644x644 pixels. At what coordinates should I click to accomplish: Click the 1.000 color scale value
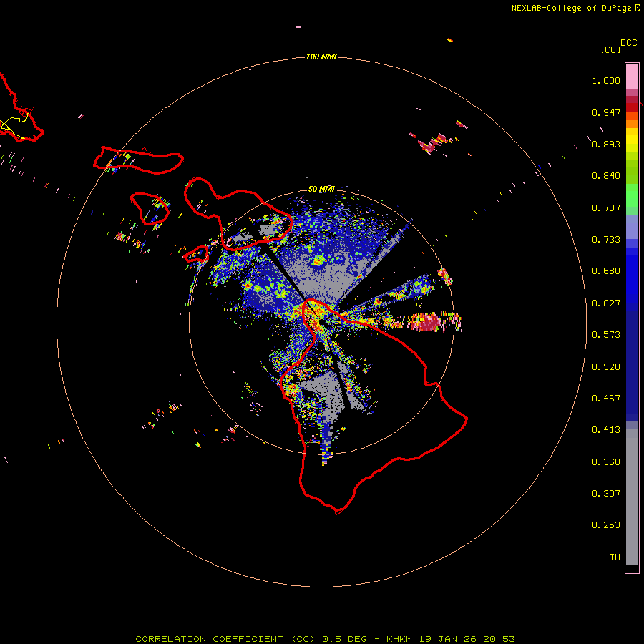(606, 80)
